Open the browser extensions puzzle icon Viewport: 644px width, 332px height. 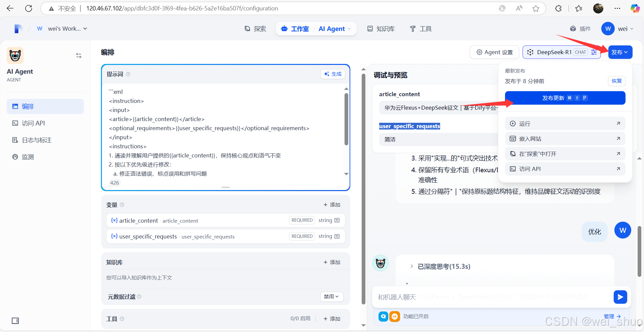point(559,8)
